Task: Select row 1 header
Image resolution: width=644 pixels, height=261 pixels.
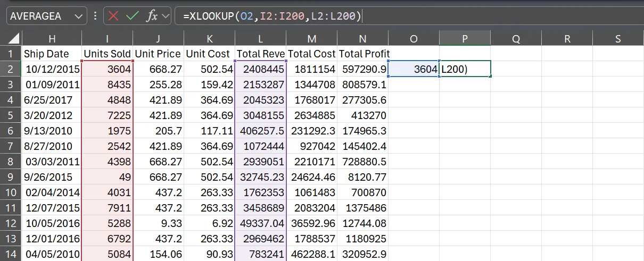Action: [11, 54]
